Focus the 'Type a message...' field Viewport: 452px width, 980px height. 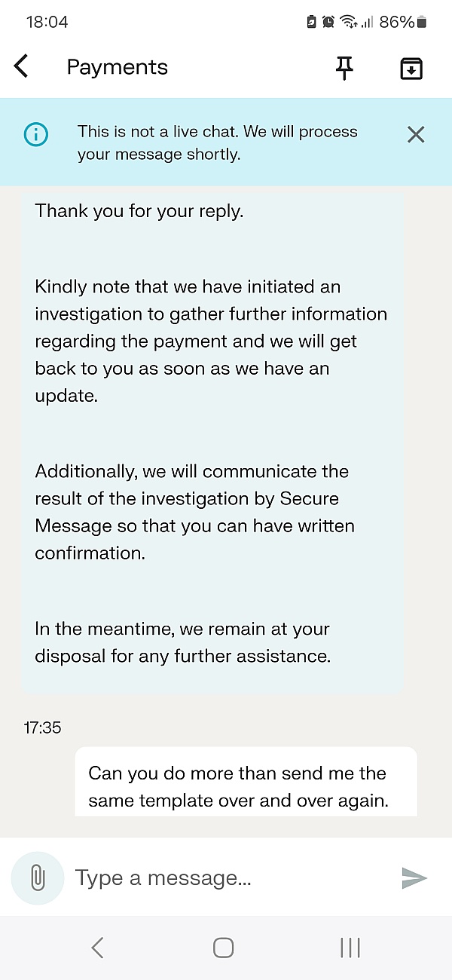click(x=230, y=878)
